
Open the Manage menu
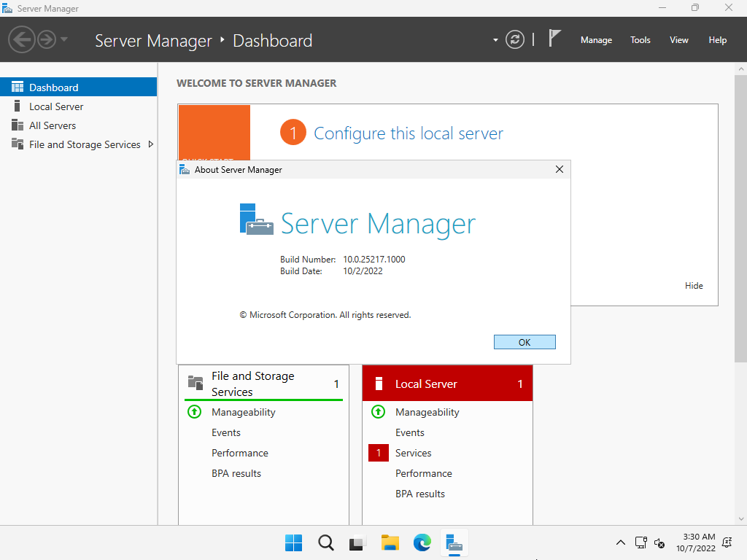(x=596, y=40)
